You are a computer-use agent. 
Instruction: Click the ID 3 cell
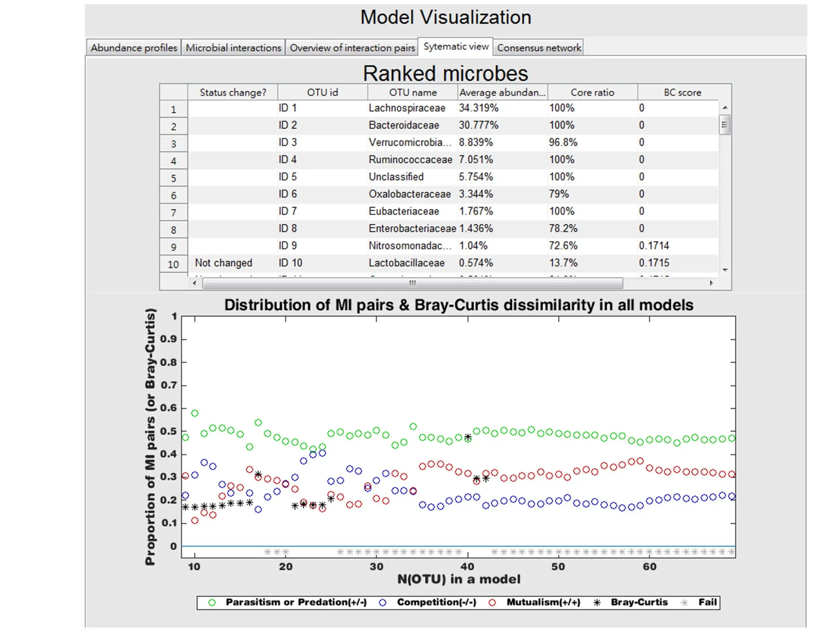(322, 143)
